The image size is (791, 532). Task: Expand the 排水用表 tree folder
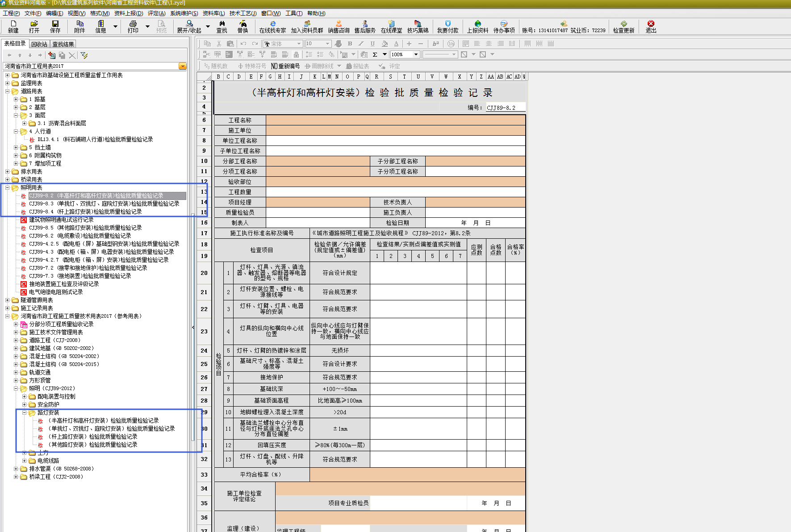(8, 172)
